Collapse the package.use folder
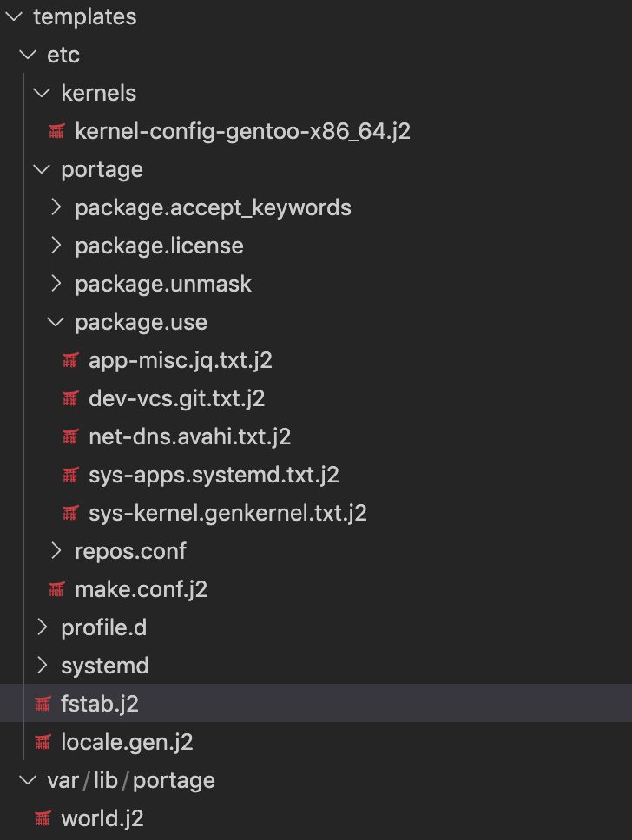This screenshot has width=632, height=840. tap(56, 322)
